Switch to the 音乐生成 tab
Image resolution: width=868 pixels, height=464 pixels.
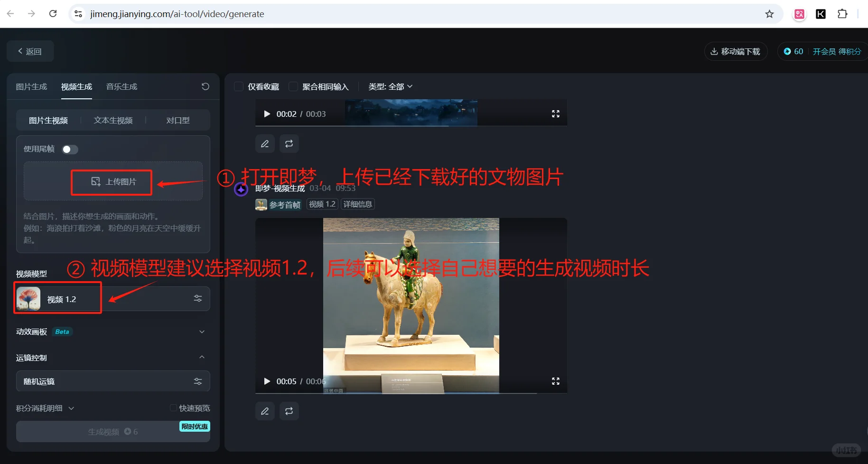[121, 86]
